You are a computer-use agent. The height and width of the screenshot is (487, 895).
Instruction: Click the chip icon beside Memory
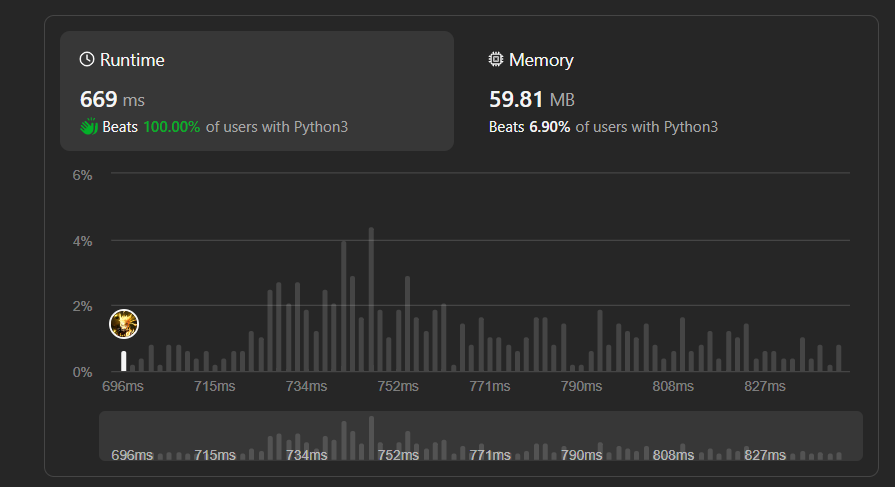[496, 60]
